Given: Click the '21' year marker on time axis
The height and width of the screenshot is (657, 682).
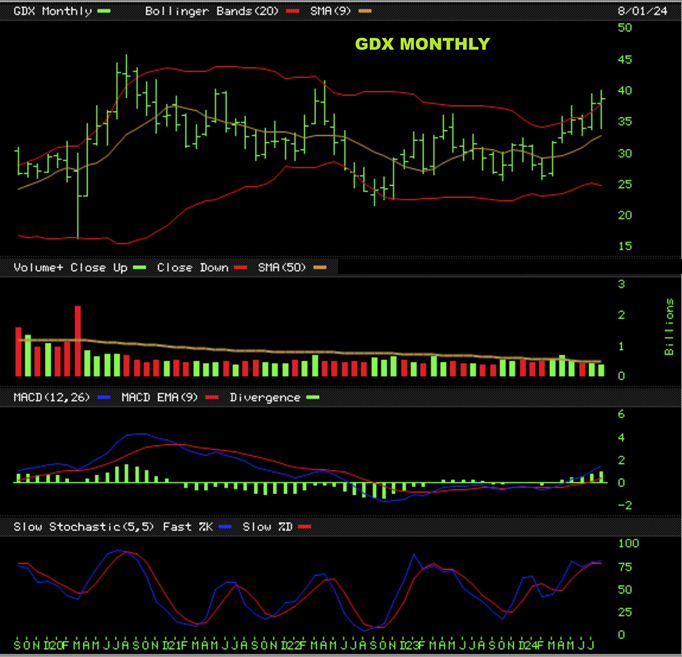Looking at the screenshot, I should coord(173,645).
